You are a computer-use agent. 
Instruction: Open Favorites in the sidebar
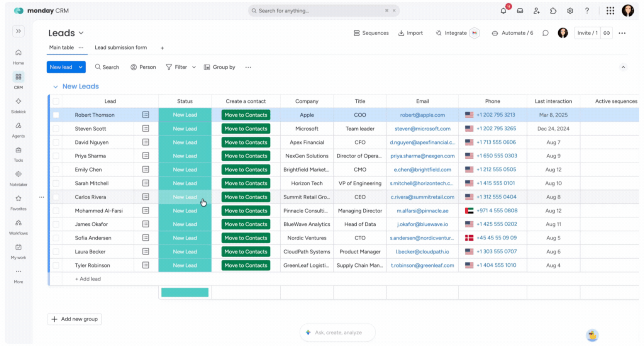click(18, 202)
